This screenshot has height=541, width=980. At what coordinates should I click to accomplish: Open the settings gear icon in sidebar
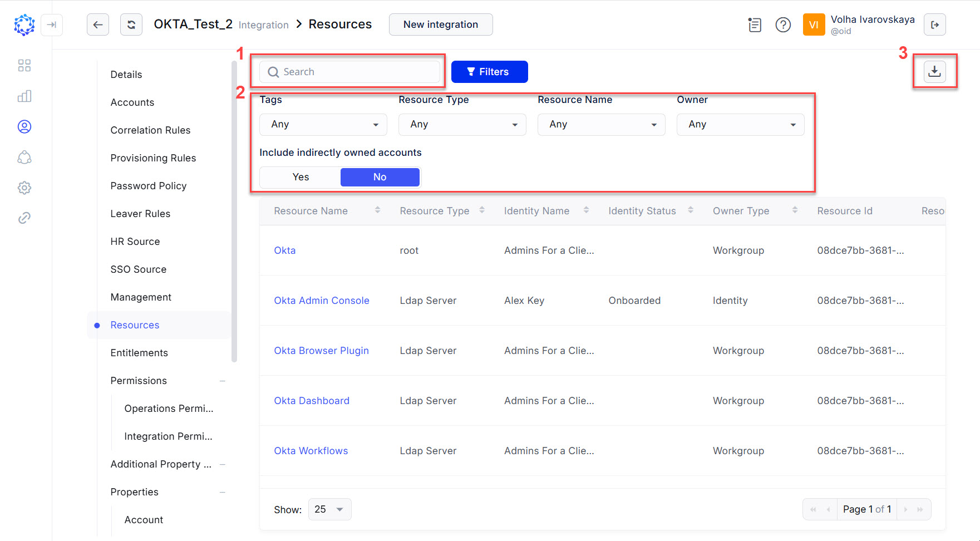pos(24,188)
